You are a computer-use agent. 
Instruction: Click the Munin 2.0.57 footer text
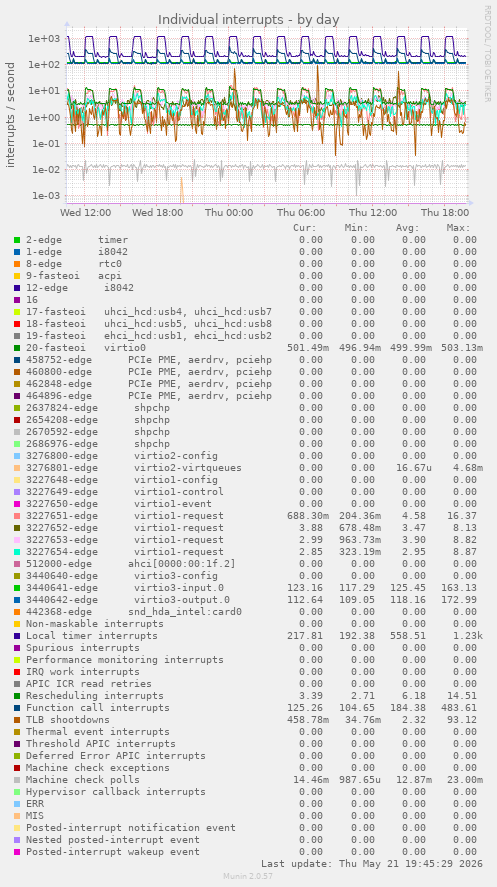[x=248, y=876]
